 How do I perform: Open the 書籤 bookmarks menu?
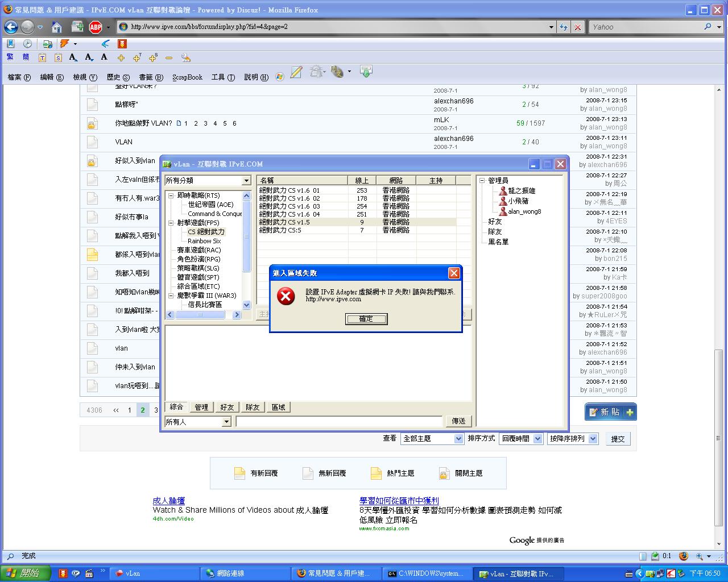(151, 77)
